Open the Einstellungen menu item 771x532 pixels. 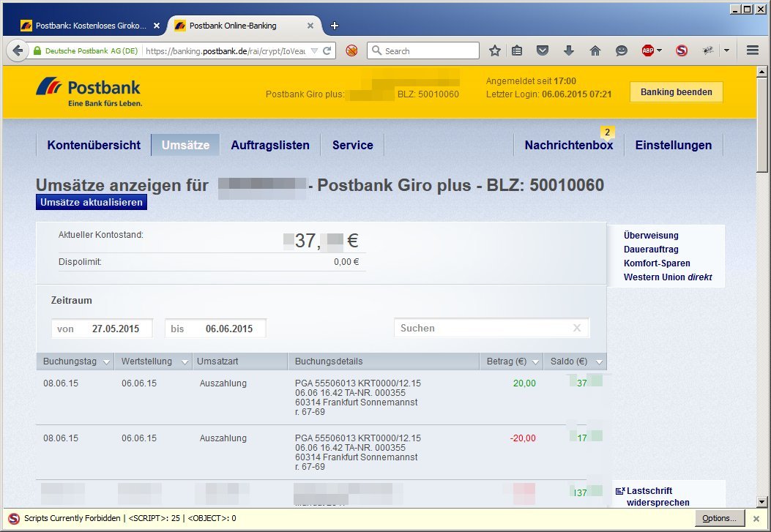coord(673,145)
